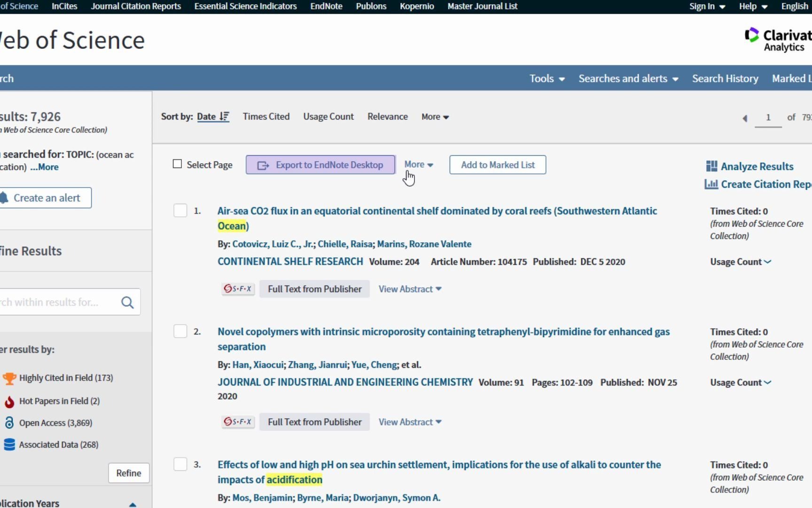The image size is (812, 508).
Task: Open the More dropdown next to Export to EndNote
Action: (419, 165)
